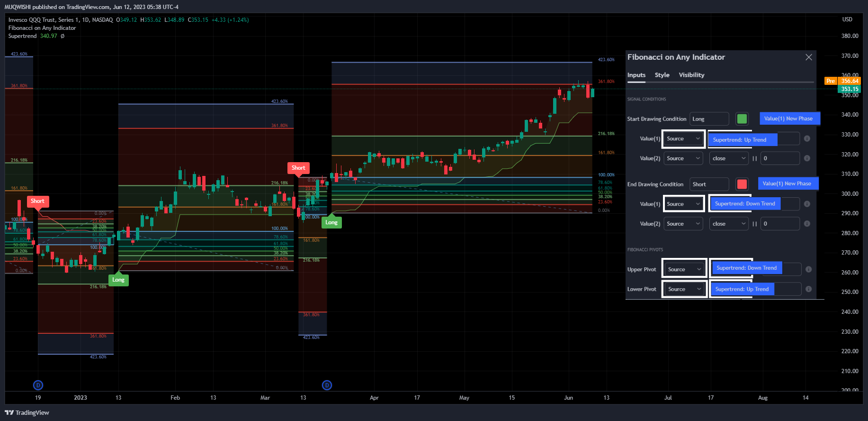Edit the 0 value field under End condition
The image size is (868, 421).
tap(780, 224)
